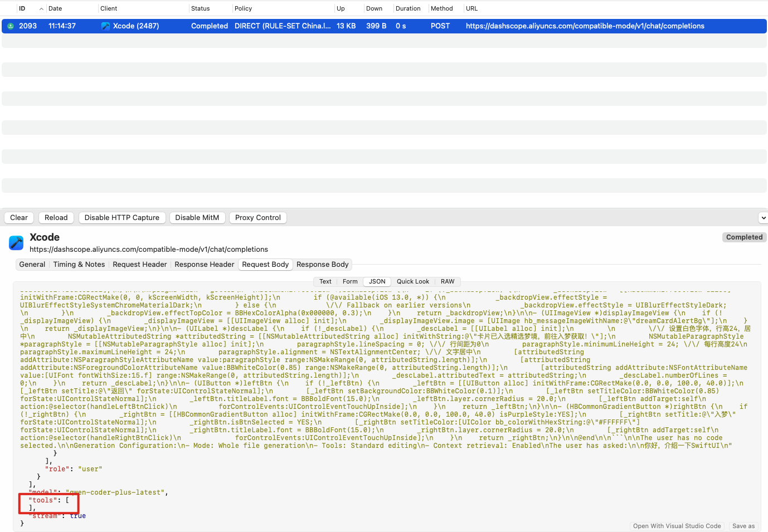Click the Disable MitM button
Screen dimensions: 768x532
point(197,218)
